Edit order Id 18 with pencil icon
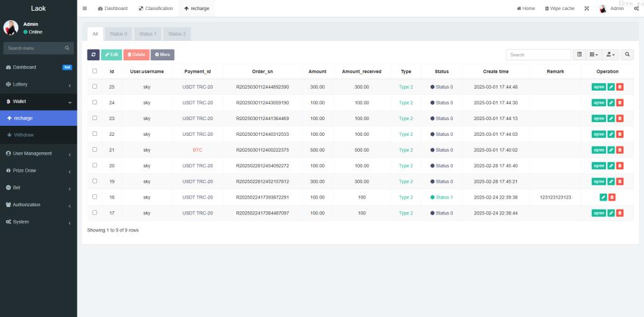Viewport: 644px width, 317px height. pos(603,197)
